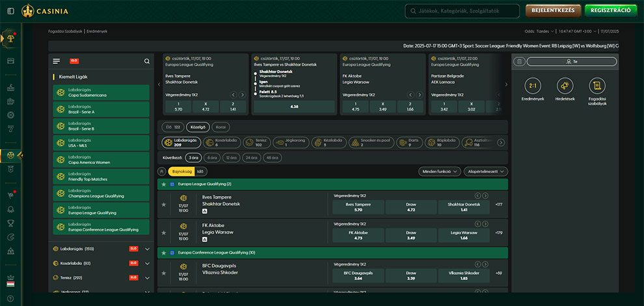This screenshot has width=644, height=306.
Task: Select the Snooker és pool sport tab
Action: 371,143
